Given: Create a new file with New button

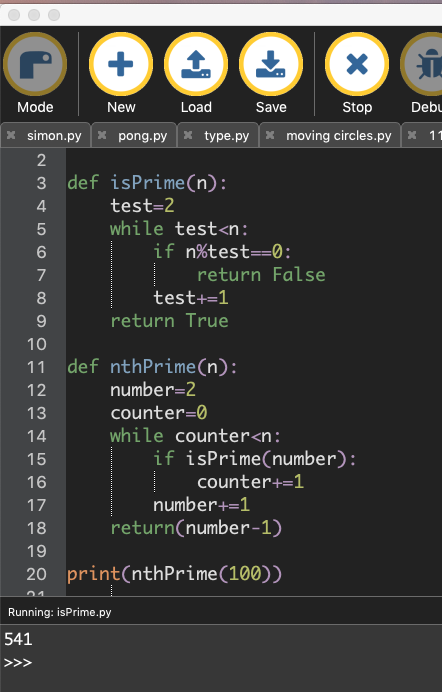Looking at the screenshot, I should [121, 65].
